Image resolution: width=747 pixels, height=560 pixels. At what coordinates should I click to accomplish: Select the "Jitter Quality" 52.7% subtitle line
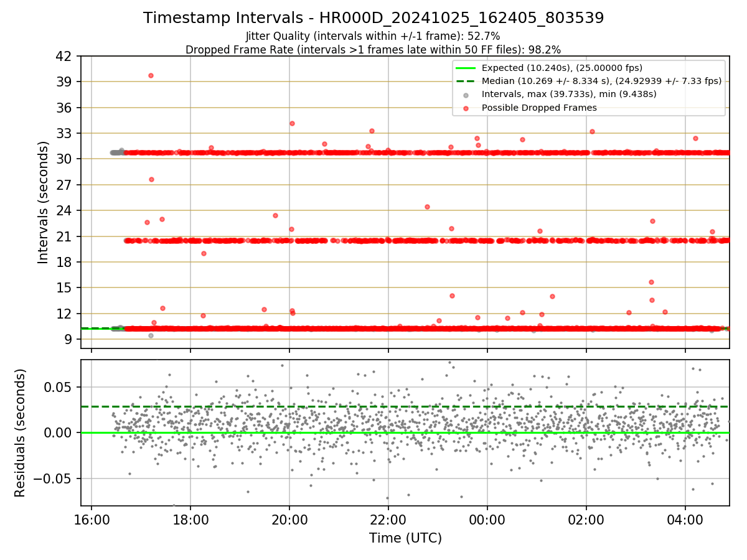373,36
